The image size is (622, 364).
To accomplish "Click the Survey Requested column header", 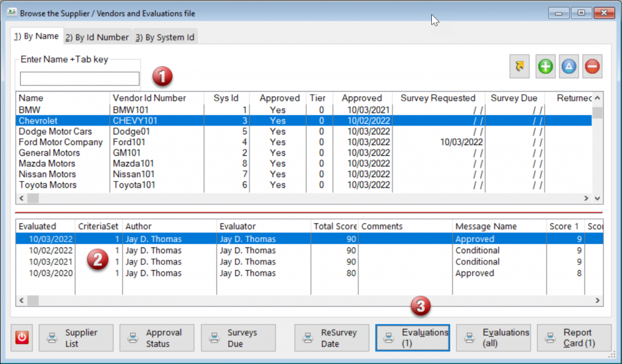I will pos(439,98).
